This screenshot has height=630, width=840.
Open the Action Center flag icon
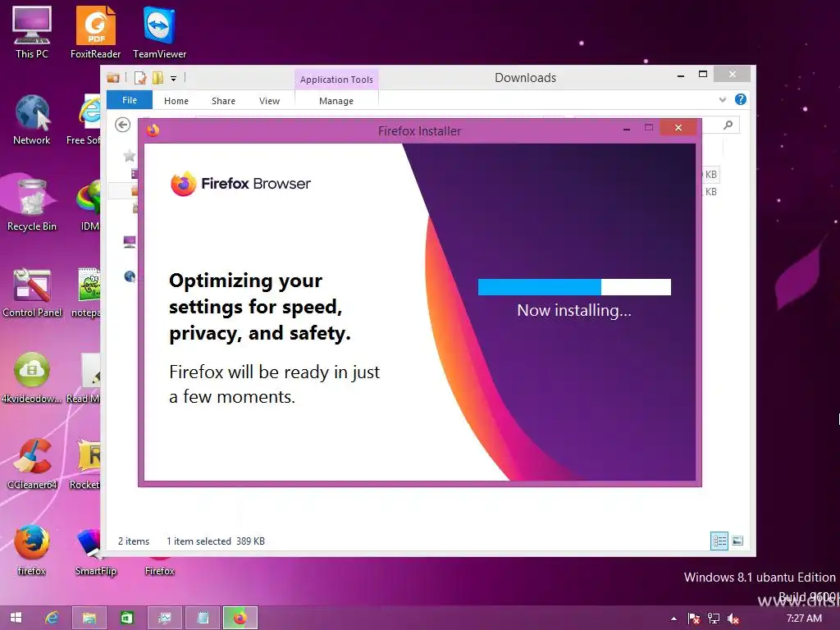pos(694,619)
